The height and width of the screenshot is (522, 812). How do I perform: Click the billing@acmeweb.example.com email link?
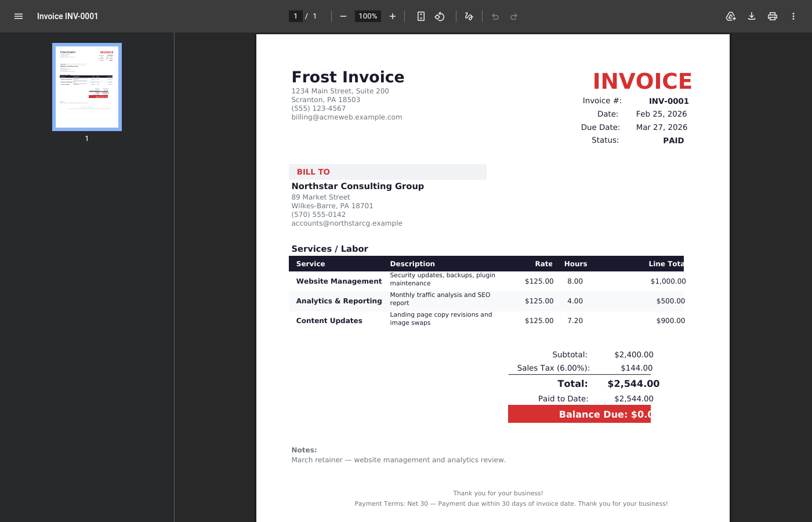(x=346, y=117)
